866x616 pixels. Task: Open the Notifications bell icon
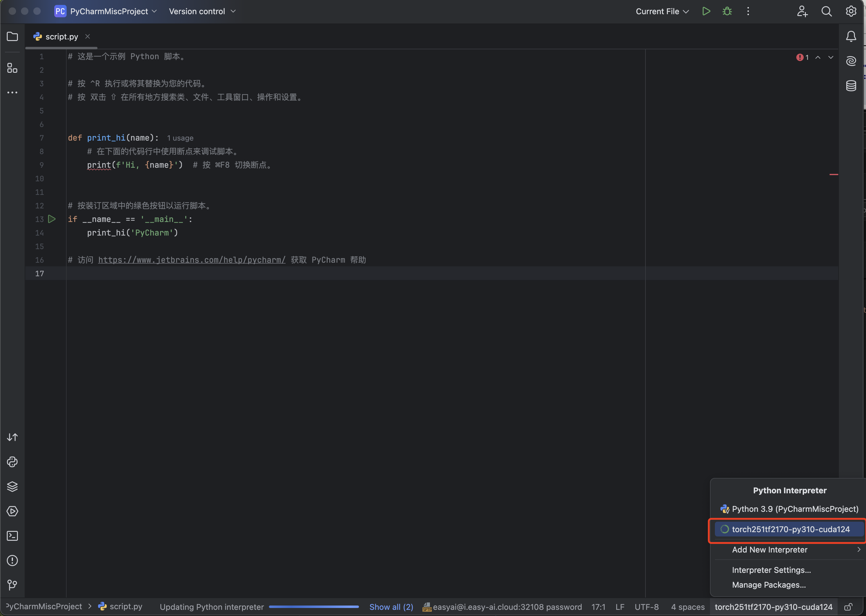point(851,36)
